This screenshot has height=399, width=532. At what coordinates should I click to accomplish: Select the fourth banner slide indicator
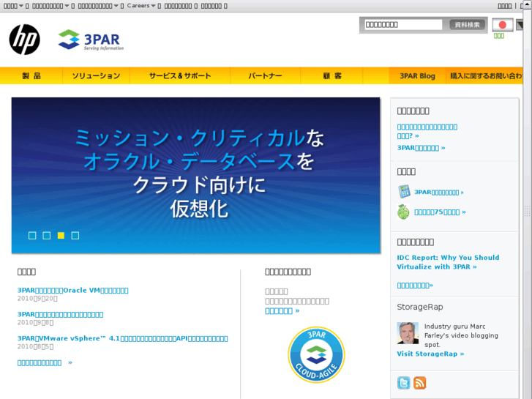(x=75, y=235)
